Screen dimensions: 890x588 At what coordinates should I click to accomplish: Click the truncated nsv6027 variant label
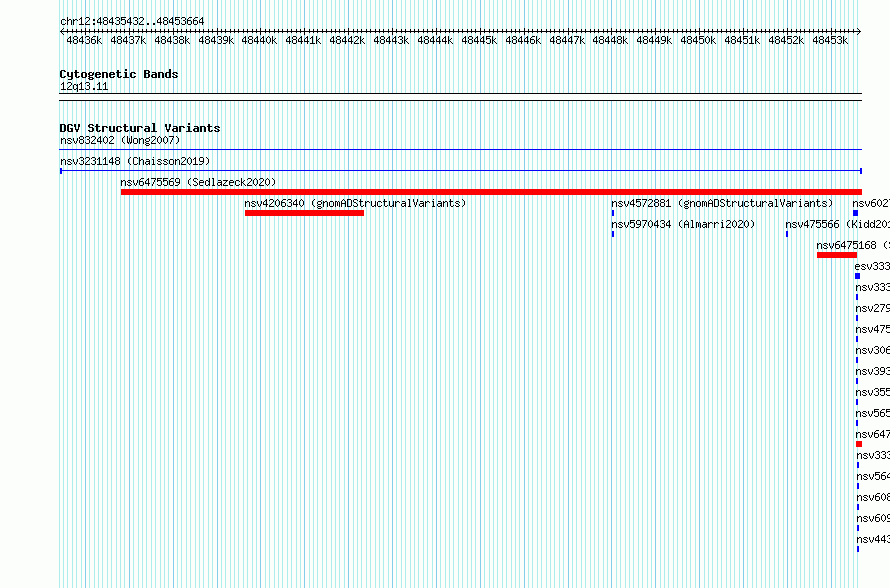[x=871, y=203]
